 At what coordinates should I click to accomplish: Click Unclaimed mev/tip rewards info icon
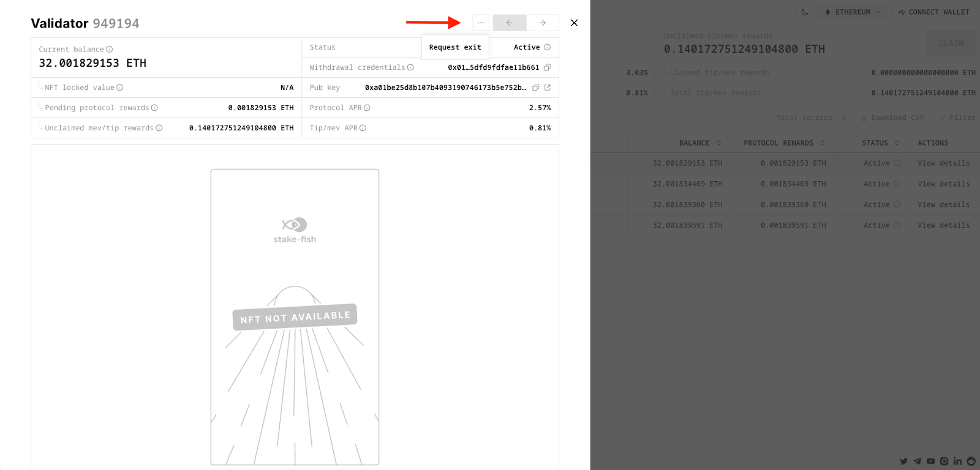tap(159, 128)
